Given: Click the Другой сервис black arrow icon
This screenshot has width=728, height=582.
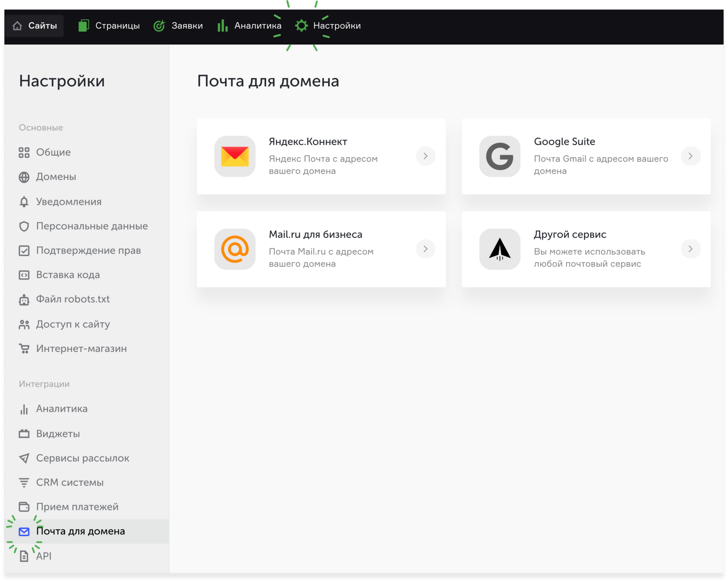Looking at the screenshot, I should click(499, 249).
